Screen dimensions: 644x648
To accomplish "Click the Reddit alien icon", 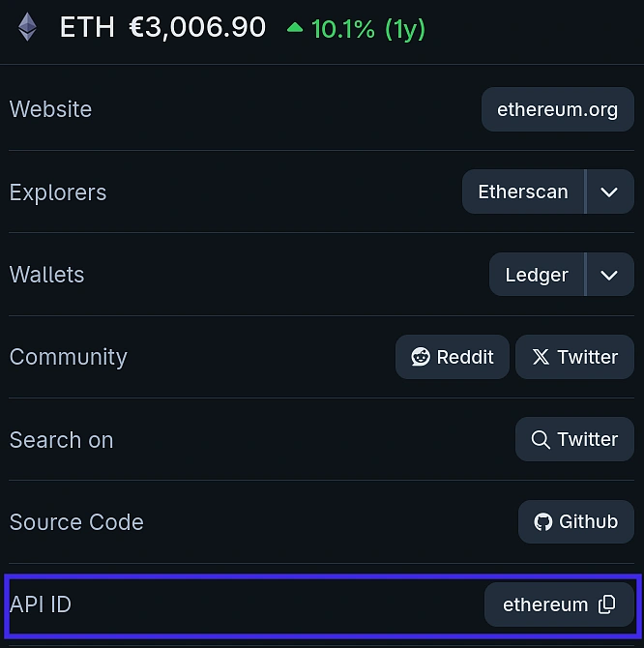I will tap(421, 357).
